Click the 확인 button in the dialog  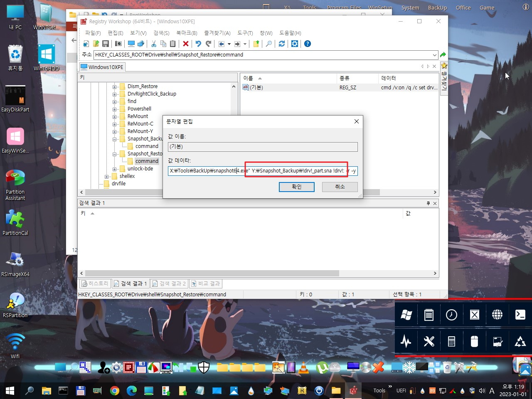297,187
